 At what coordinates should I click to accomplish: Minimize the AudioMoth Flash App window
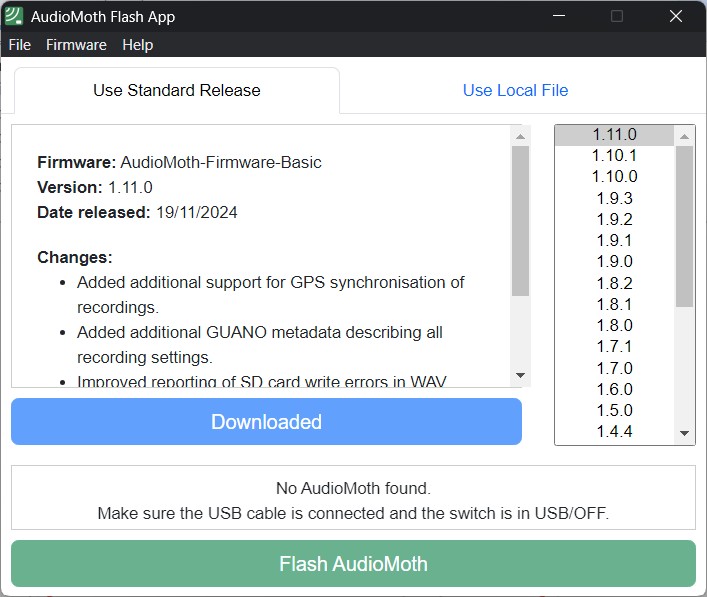click(559, 16)
